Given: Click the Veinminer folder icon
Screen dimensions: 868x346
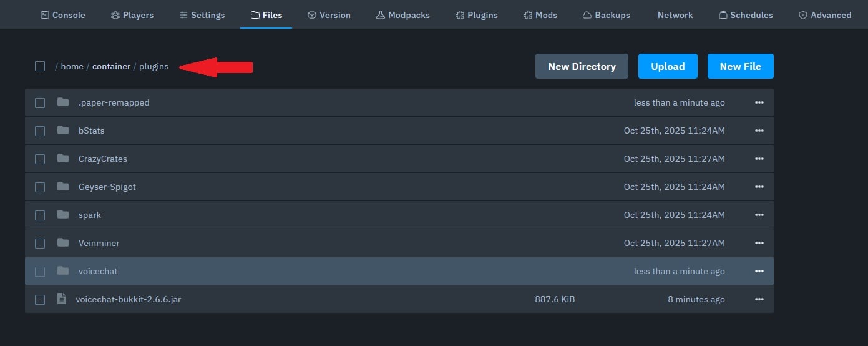Looking at the screenshot, I should [63, 243].
